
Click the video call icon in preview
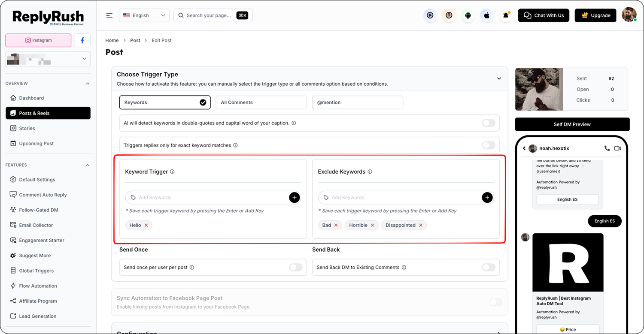pyautogui.click(x=618, y=148)
